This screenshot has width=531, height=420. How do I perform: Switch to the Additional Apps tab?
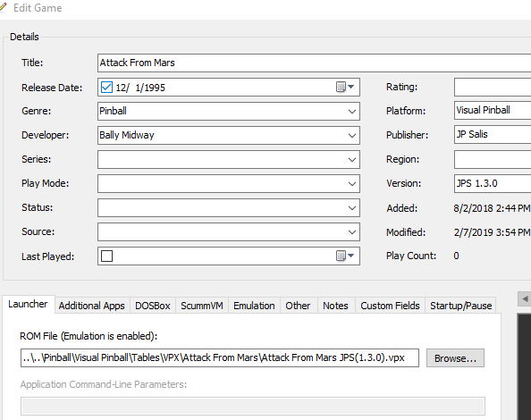click(92, 306)
